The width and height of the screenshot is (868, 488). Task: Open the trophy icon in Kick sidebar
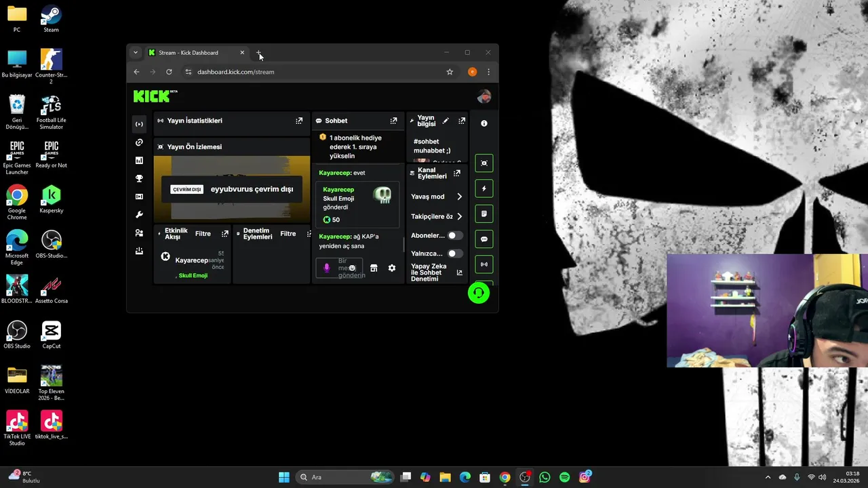tap(139, 179)
